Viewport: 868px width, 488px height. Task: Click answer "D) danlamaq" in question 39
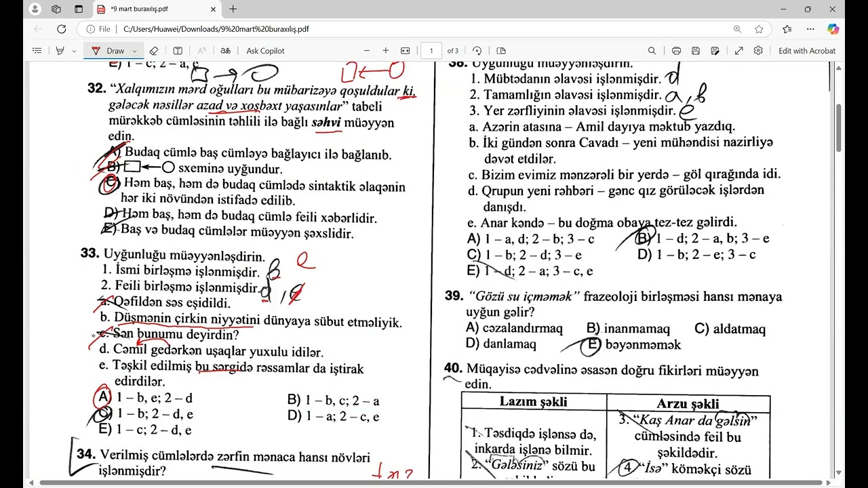[x=501, y=344]
